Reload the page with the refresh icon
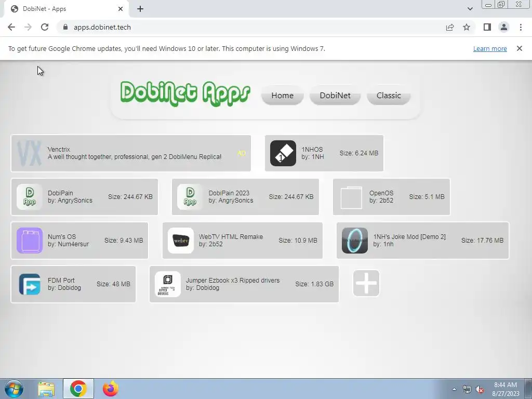This screenshot has width=532, height=399. click(45, 27)
